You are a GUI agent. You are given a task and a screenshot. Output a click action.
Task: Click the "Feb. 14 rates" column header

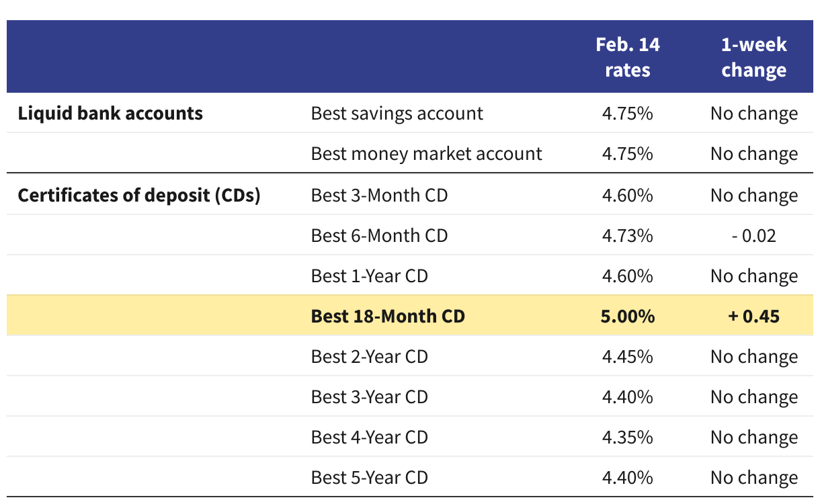click(628, 57)
